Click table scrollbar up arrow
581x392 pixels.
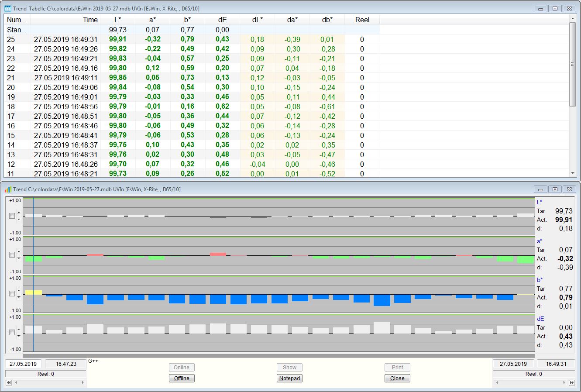click(x=573, y=18)
